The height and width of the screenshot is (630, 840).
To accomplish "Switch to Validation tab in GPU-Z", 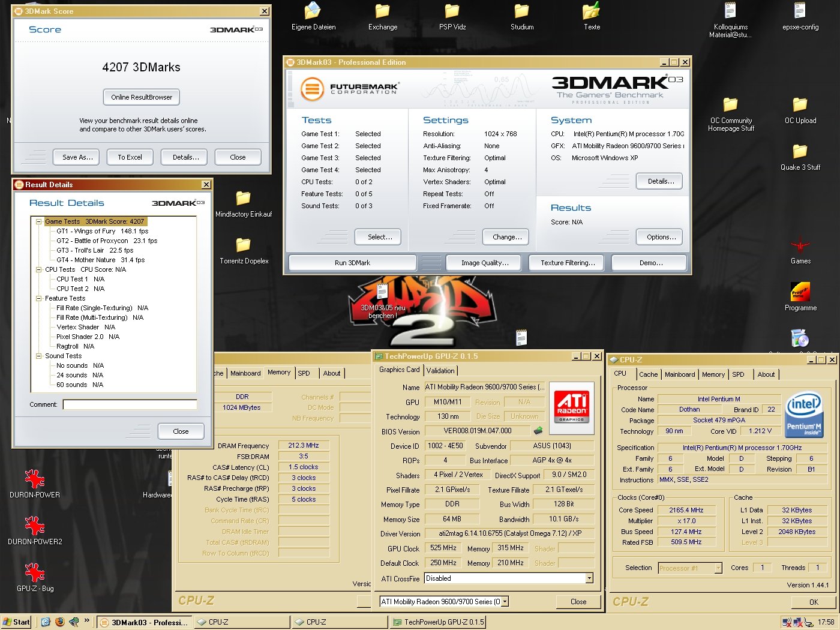I will (440, 371).
